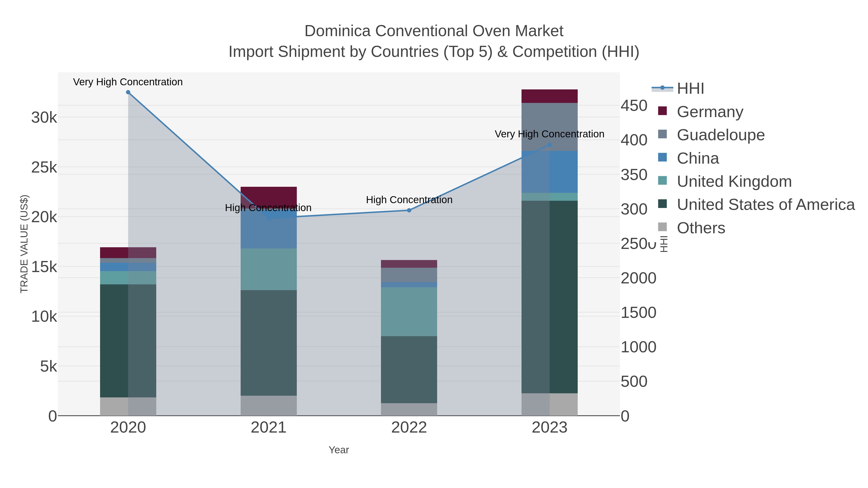The height and width of the screenshot is (488, 868).
Task: Click the 2023 Germany bar segment
Action: click(549, 96)
